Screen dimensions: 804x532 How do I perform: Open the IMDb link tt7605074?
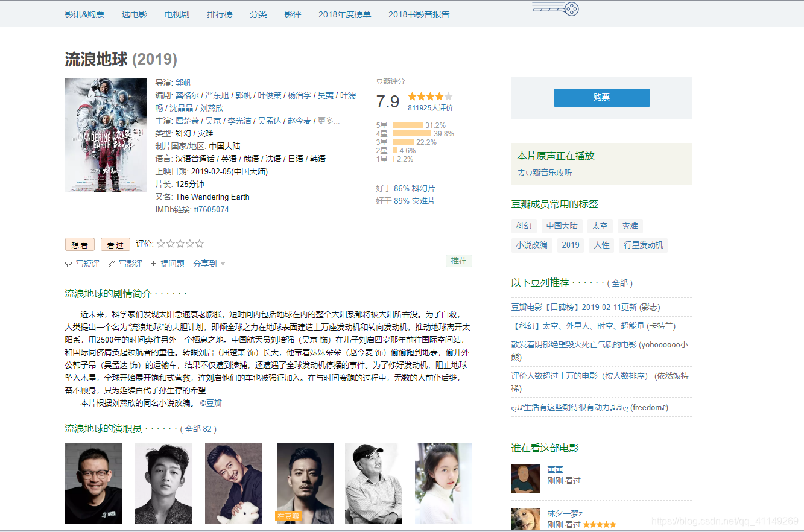(x=212, y=209)
